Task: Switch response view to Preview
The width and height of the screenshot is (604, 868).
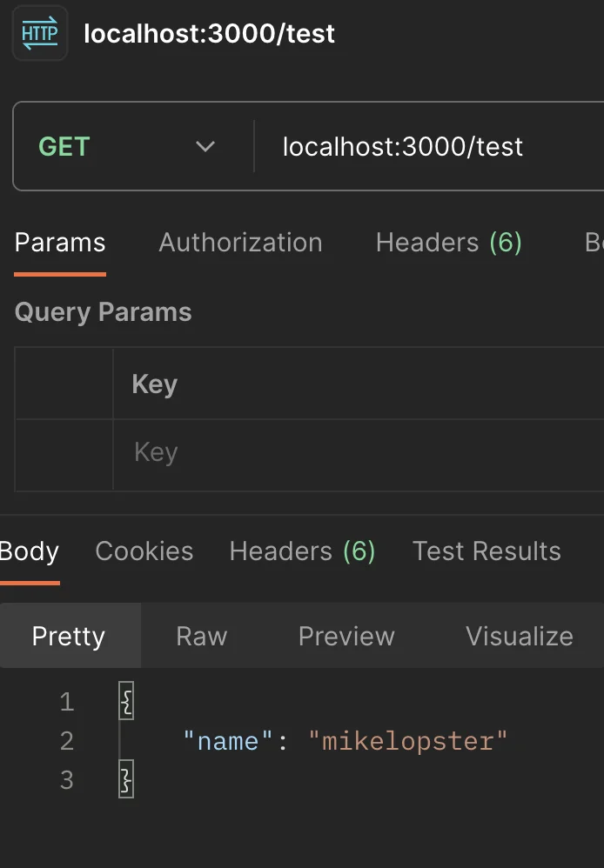Action: (x=346, y=636)
